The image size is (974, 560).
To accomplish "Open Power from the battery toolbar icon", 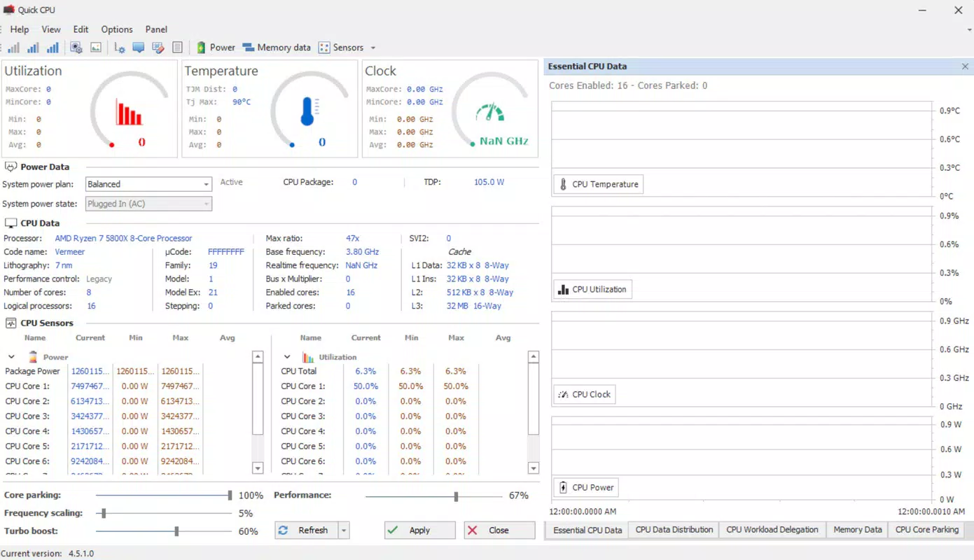I will coord(215,48).
